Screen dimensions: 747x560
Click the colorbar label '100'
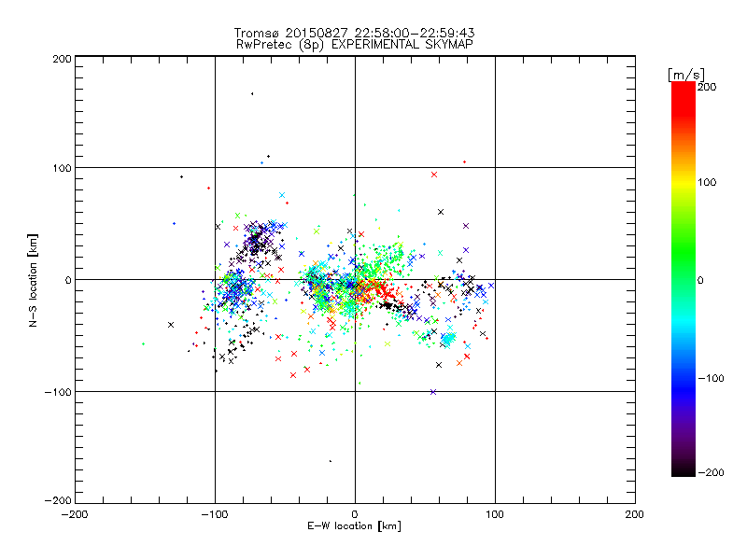coord(707,182)
